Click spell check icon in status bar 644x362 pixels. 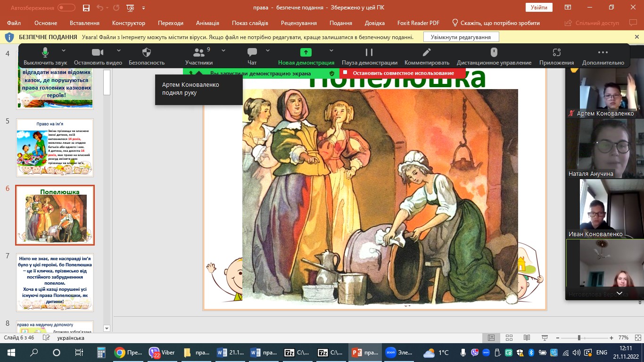pos(46,338)
